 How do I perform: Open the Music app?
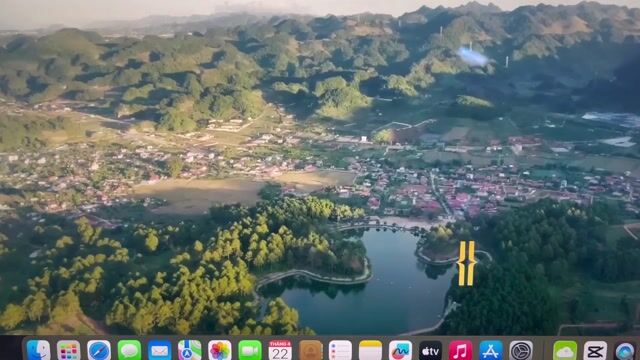(x=461, y=351)
